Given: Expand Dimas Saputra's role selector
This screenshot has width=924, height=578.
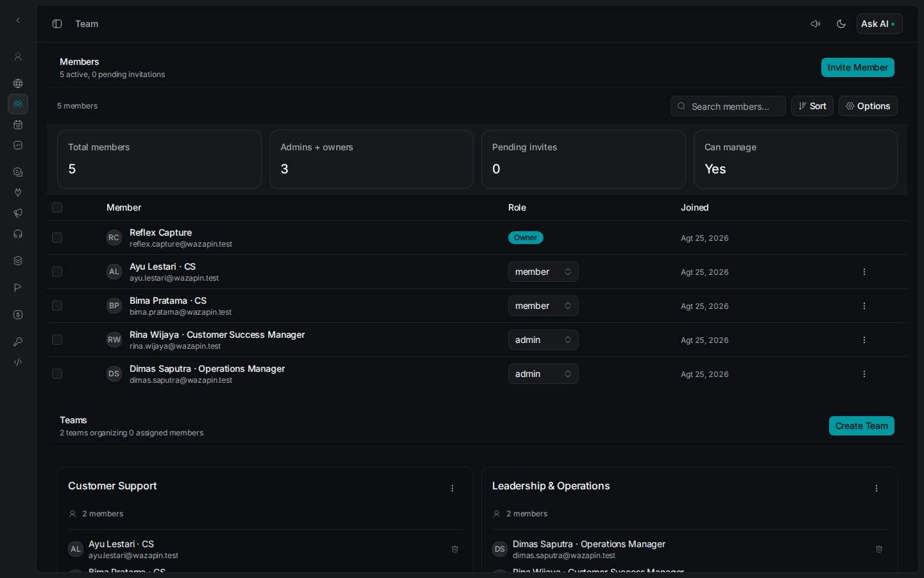Looking at the screenshot, I should [x=543, y=374].
